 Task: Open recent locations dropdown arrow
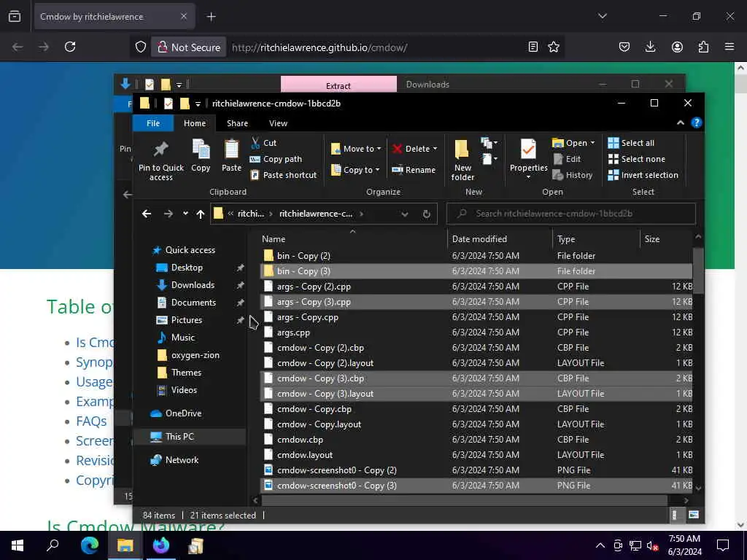click(185, 214)
